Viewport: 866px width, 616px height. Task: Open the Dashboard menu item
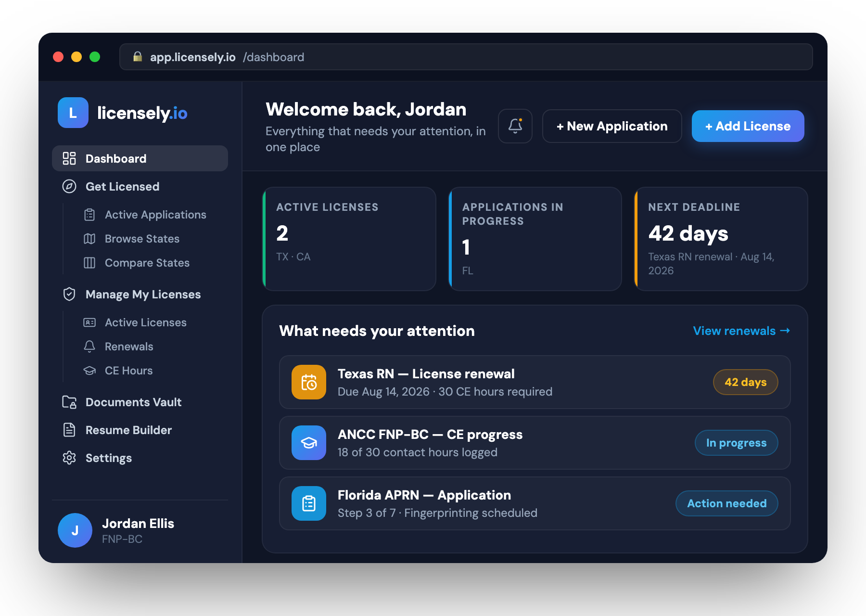[140, 158]
